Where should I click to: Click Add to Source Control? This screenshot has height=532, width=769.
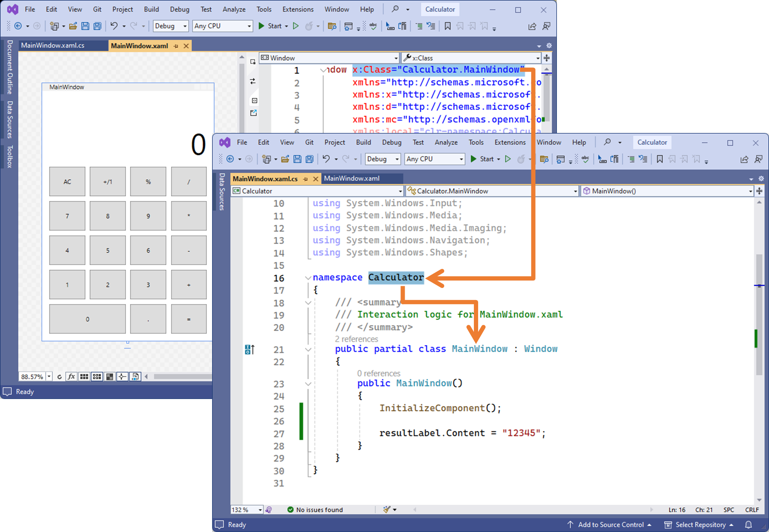610,525
